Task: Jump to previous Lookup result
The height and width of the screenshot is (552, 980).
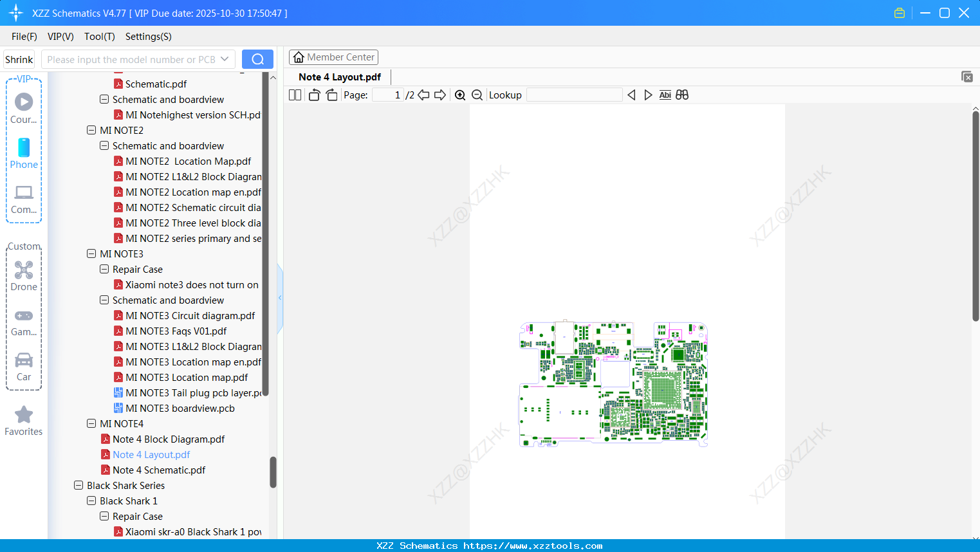Action: [x=631, y=95]
